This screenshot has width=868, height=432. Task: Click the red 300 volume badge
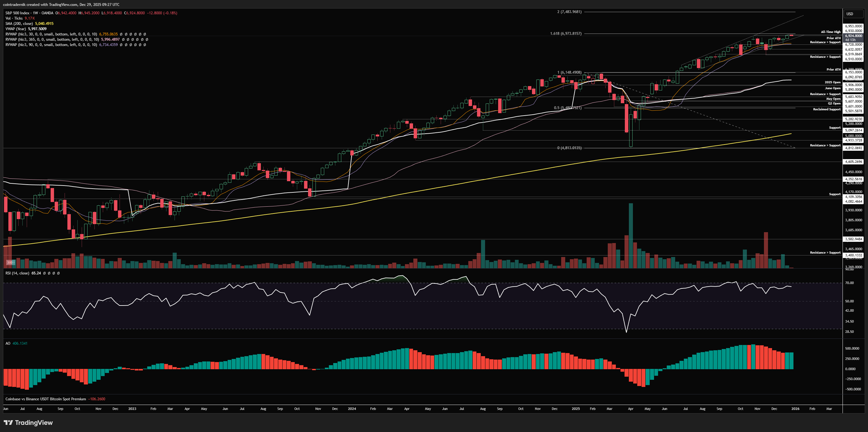(10, 262)
